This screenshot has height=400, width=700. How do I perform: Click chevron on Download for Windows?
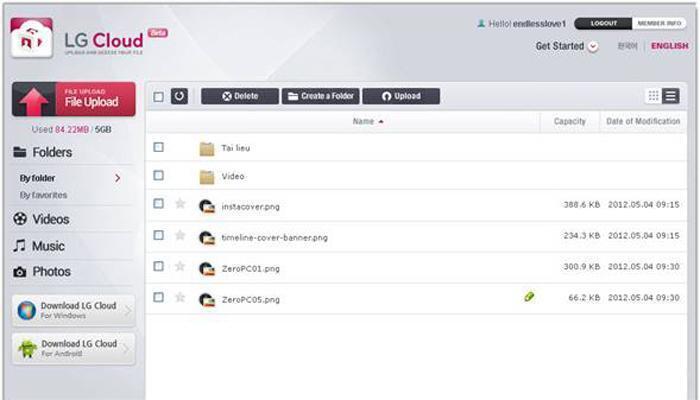(x=128, y=310)
